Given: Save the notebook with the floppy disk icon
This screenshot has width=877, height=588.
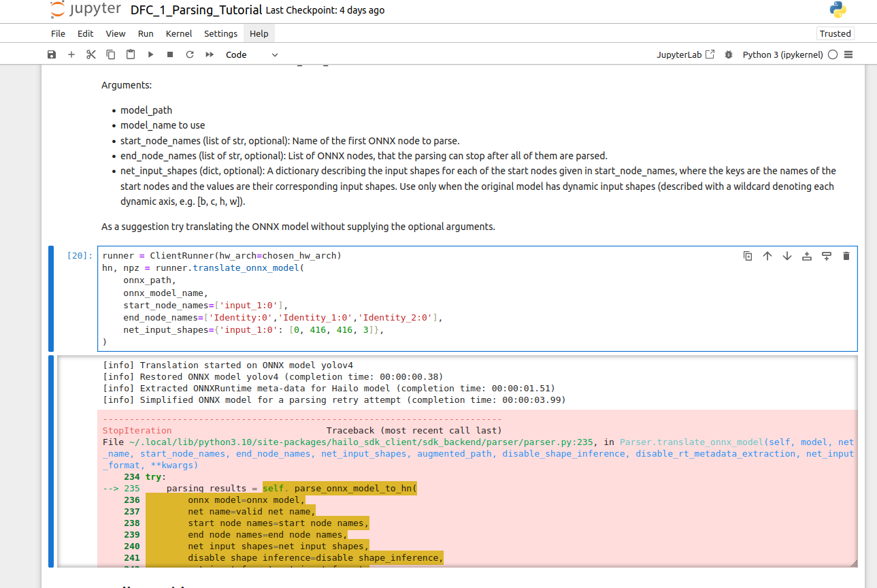Looking at the screenshot, I should (x=52, y=54).
